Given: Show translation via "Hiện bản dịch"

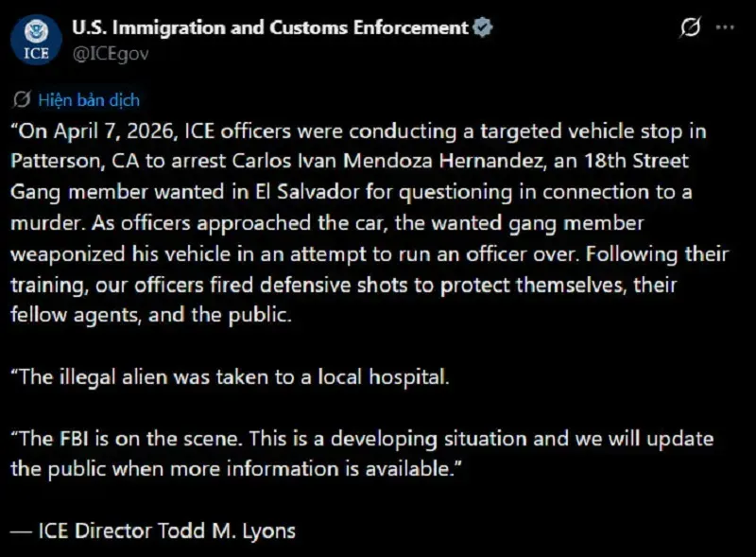Looking at the screenshot, I should 89,99.
